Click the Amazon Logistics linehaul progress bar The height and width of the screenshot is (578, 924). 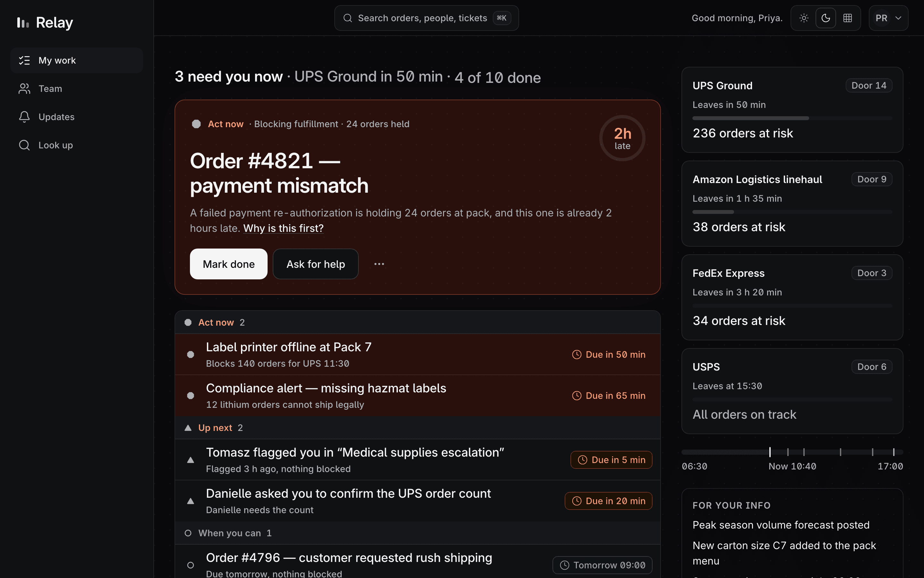(792, 212)
